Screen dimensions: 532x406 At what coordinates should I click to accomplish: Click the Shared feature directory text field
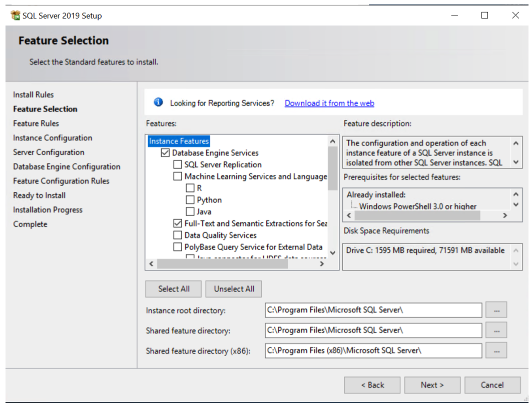tap(373, 330)
